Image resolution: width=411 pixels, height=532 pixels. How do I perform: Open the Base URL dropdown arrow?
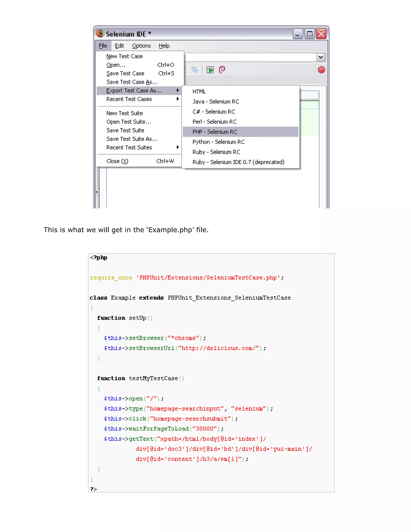tap(321, 57)
